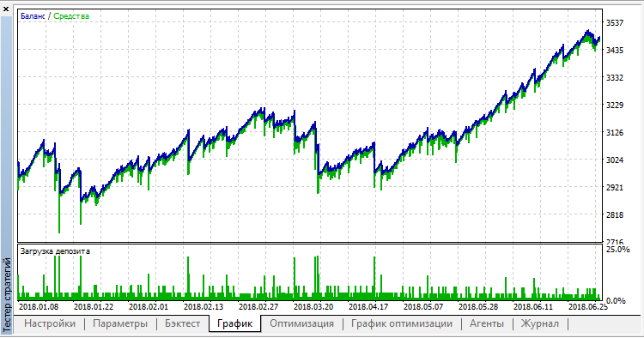The height and width of the screenshot is (338, 644).
Task: Click the 3024 axis value
Action: (615, 160)
